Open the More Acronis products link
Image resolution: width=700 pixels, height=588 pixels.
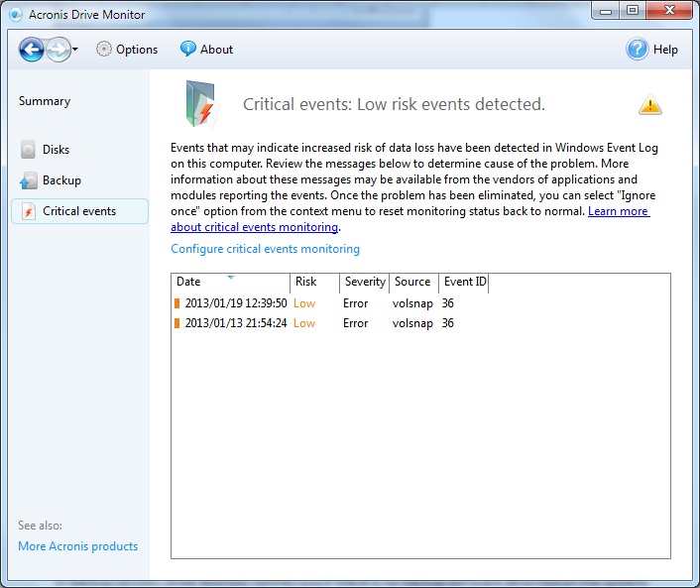point(78,546)
